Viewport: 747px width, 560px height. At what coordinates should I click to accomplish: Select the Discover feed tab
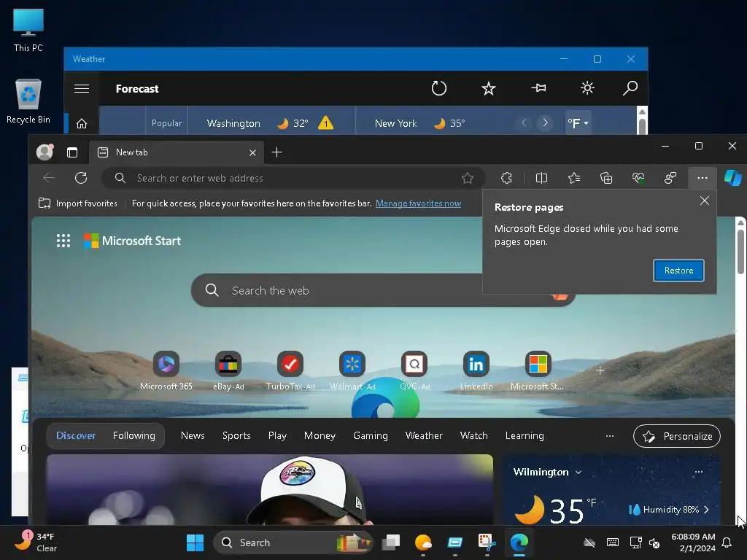coord(76,436)
